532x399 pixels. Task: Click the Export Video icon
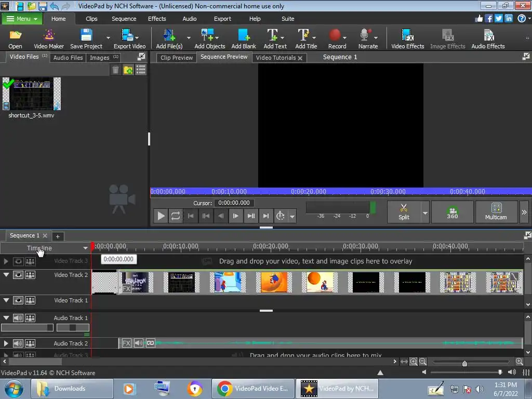[128, 35]
